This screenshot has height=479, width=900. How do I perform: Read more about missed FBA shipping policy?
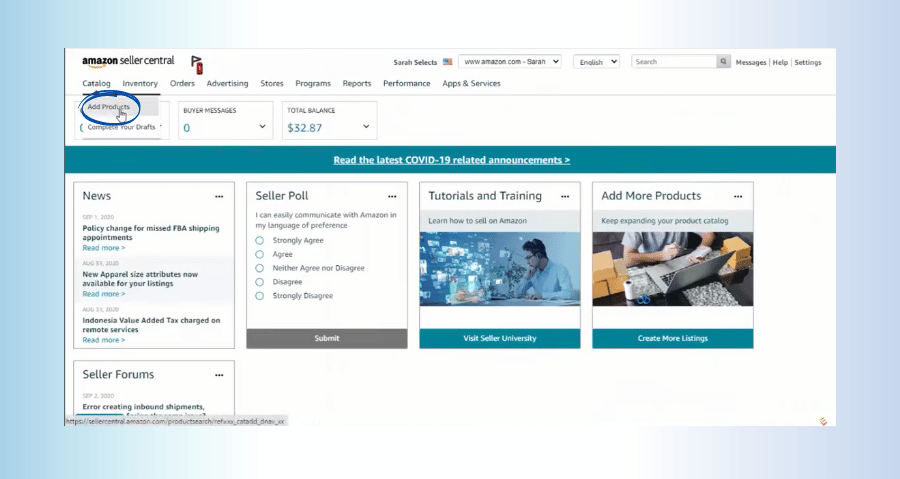point(103,248)
